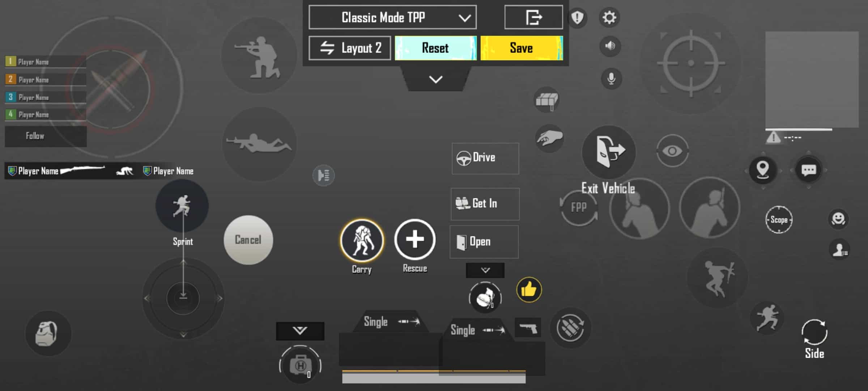This screenshot has width=868, height=391.
Task: Select the Drive vehicle option
Action: 484,158
